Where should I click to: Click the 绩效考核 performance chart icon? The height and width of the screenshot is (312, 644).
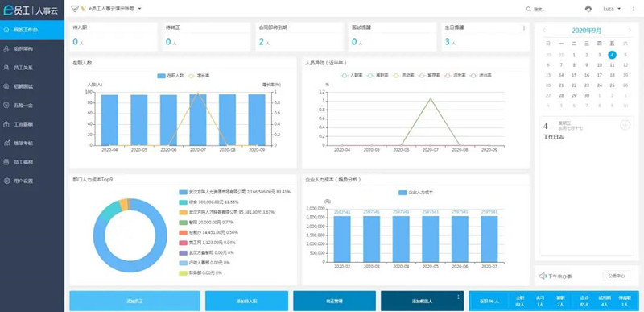point(6,143)
